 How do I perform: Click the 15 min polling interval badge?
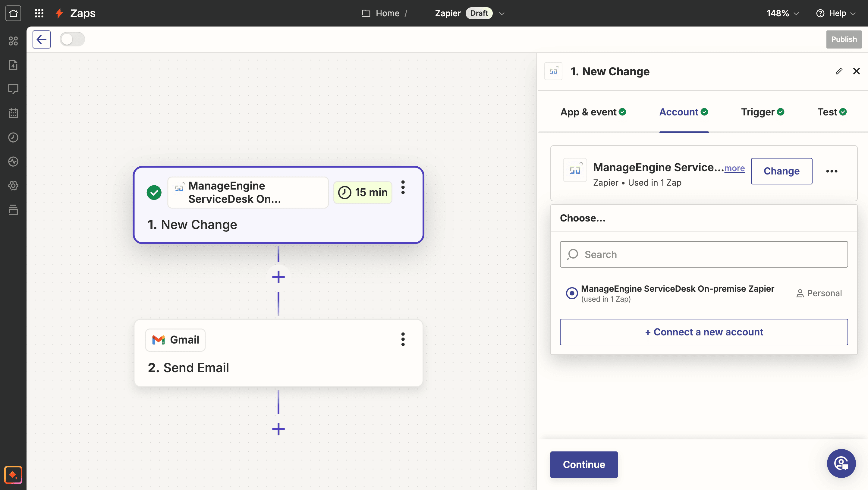click(x=363, y=193)
